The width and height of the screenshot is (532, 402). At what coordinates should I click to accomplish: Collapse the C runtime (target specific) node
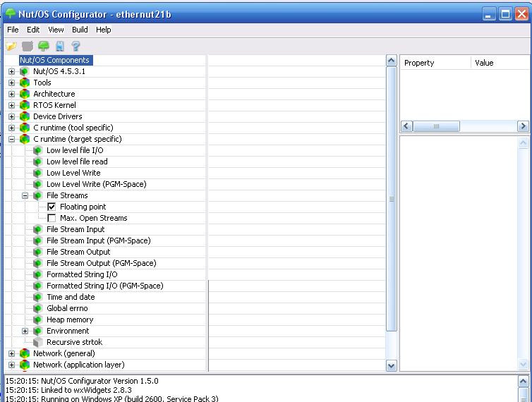coord(11,139)
